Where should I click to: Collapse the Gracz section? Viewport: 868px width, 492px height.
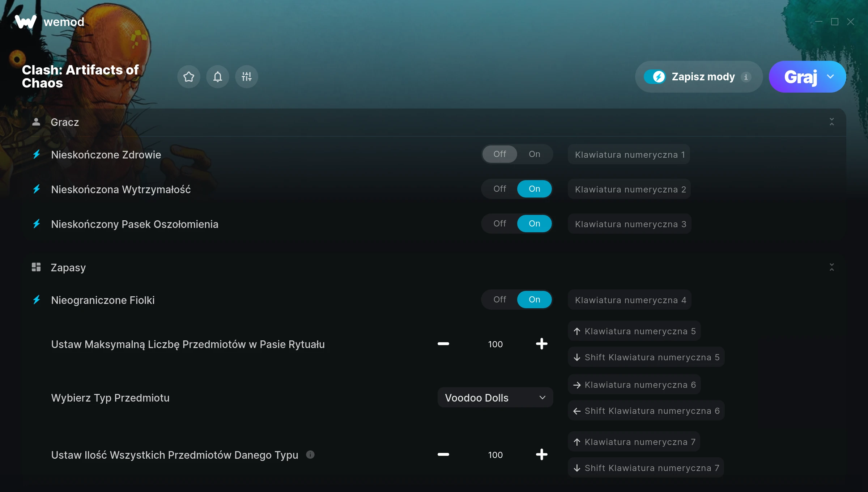(x=831, y=122)
